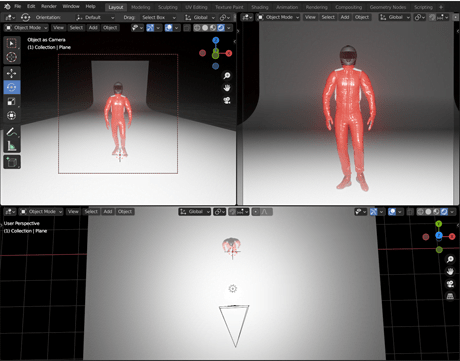Toggle X-ray in User Perspective viewport header
Screen dimensions: 460x361
tap(410, 212)
